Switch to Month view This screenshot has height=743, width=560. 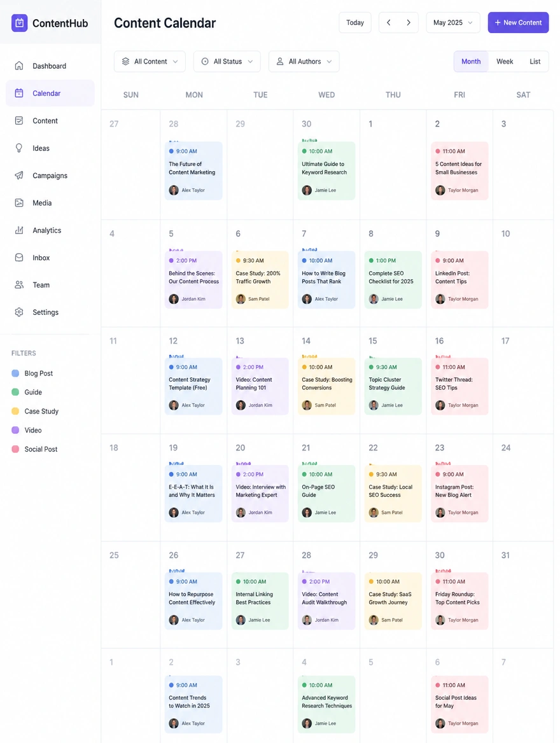click(471, 62)
